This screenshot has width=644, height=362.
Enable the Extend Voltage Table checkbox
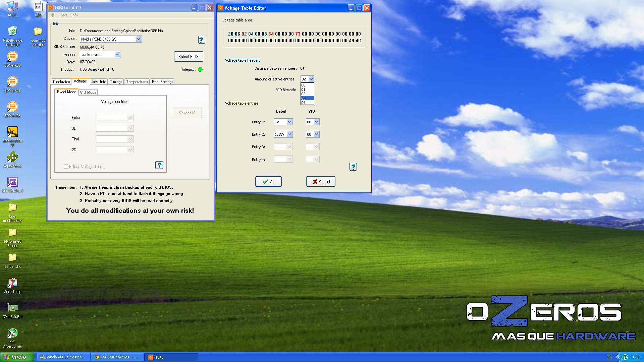click(x=66, y=167)
